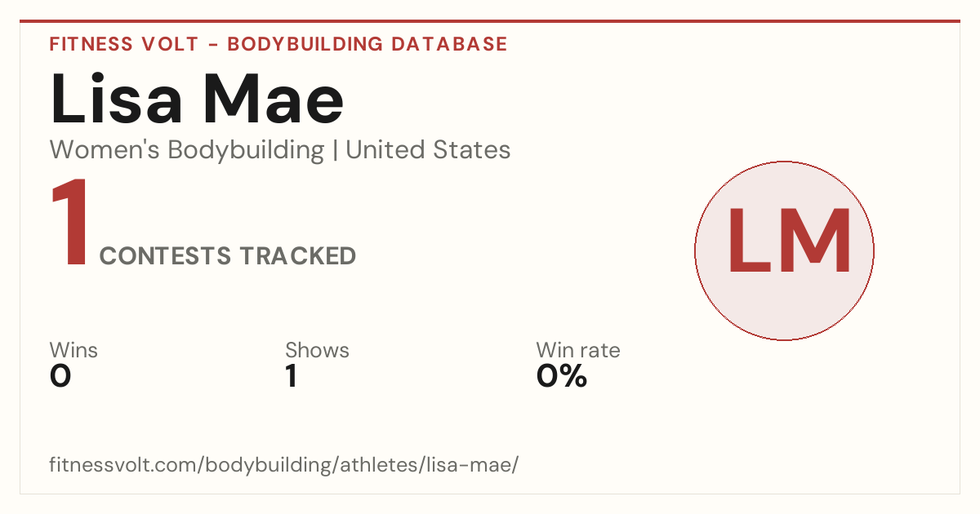Select the Lisa Mae name heading
The width and height of the screenshot is (980, 514).
coord(197,99)
